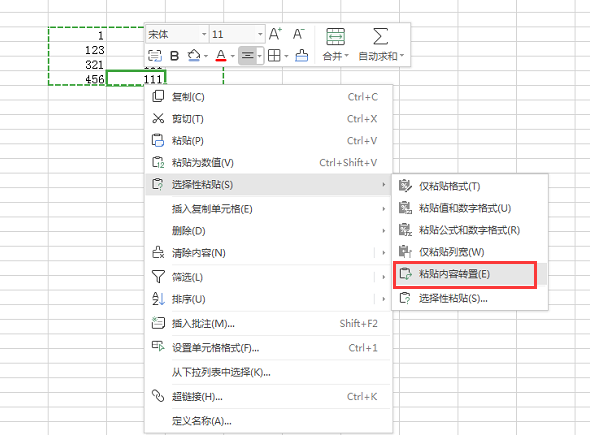590x435 pixels.
Task: Click the decrease font size icon
Action: coord(299,34)
